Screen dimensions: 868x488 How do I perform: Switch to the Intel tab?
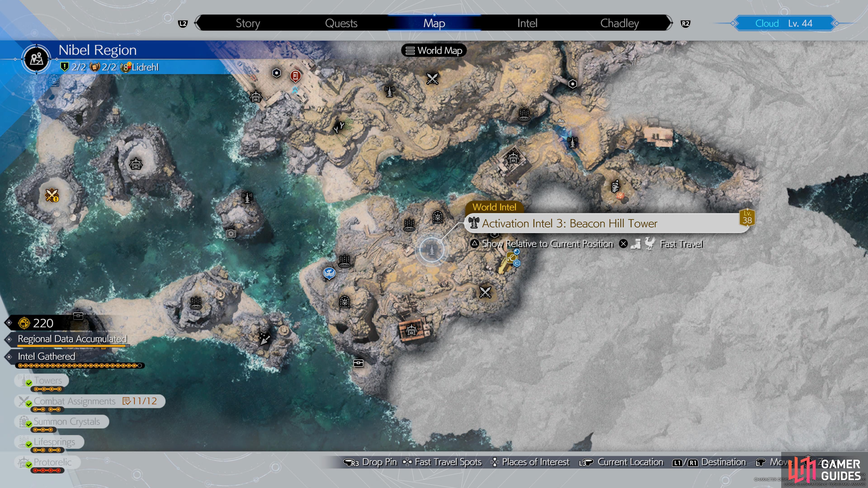pos(527,23)
